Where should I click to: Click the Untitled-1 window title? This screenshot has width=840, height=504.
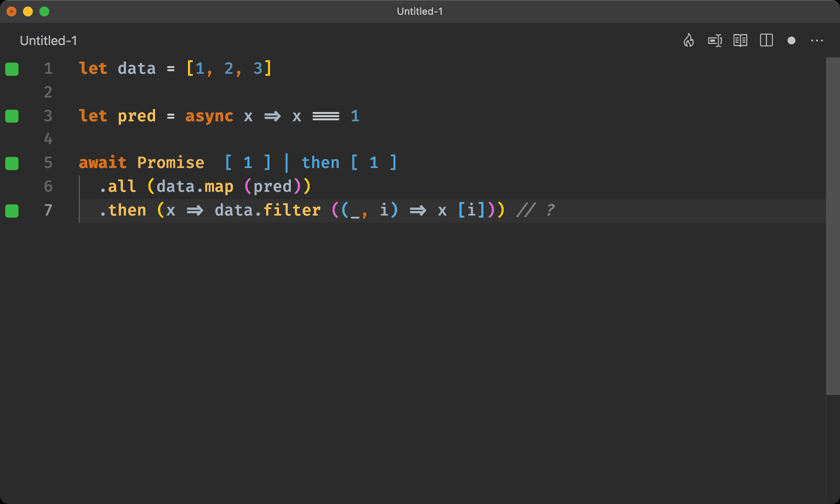pos(420,11)
